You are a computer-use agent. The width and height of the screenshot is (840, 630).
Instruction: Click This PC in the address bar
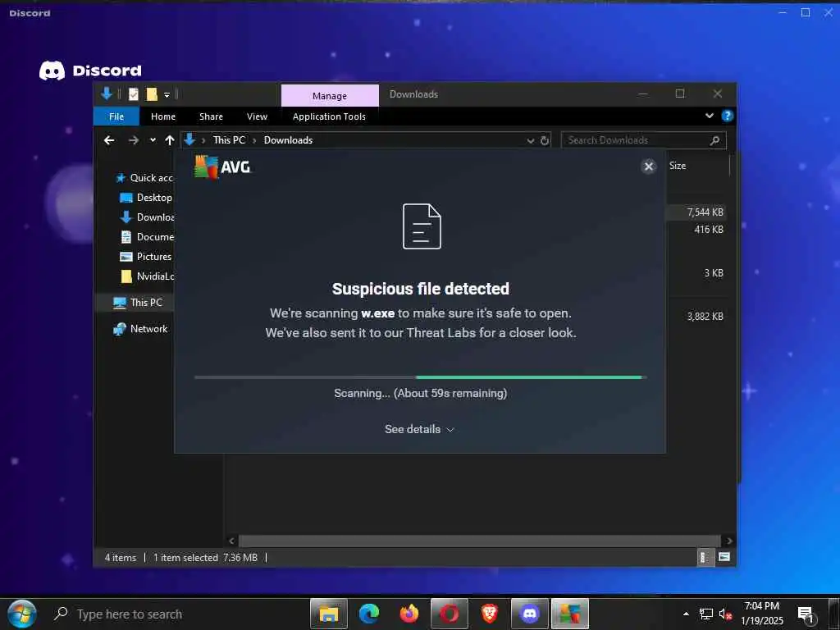tap(229, 139)
